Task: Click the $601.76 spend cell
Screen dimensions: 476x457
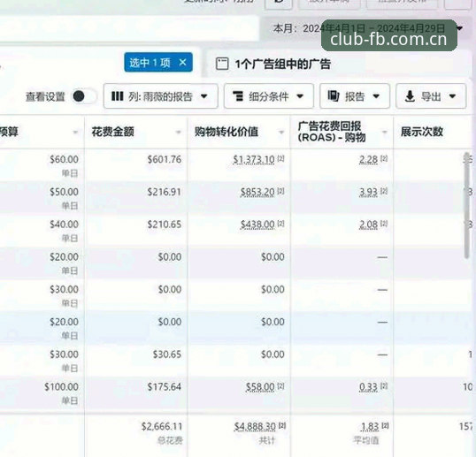Action: point(165,159)
